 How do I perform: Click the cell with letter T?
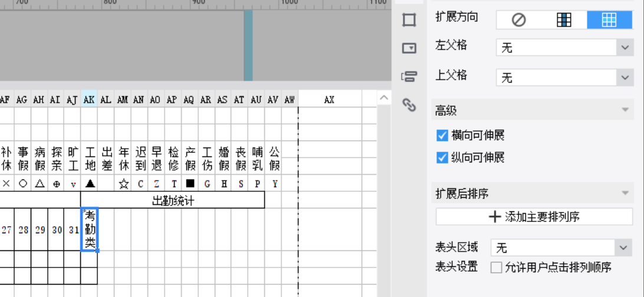(173, 184)
